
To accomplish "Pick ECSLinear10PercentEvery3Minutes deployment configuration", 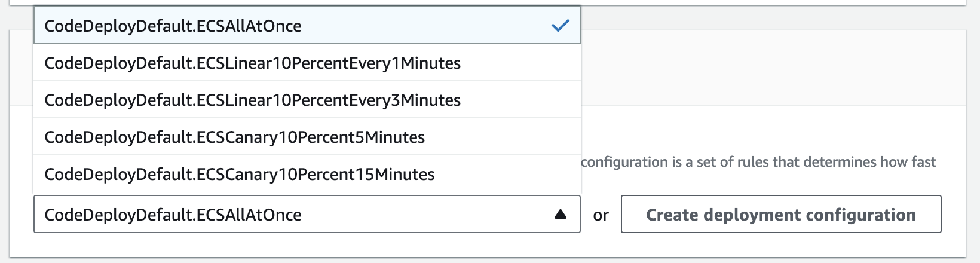I will [x=252, y=100].
